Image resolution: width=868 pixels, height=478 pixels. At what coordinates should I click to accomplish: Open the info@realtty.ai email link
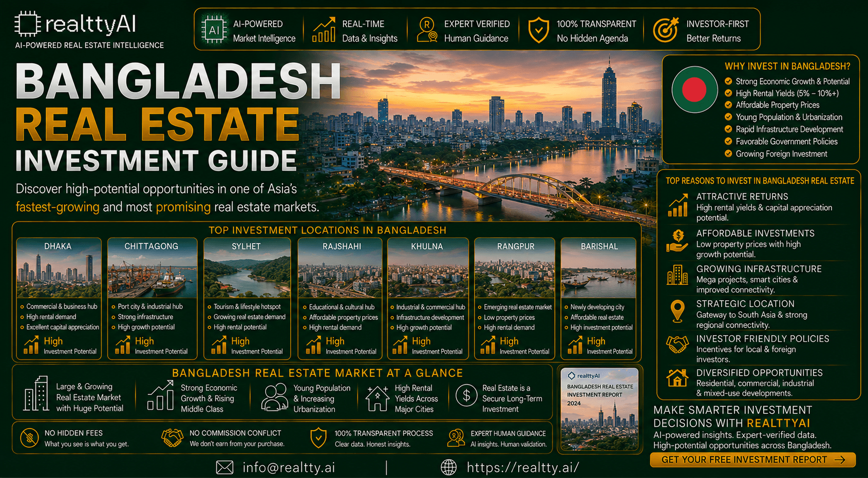click(x=289, y=467)
